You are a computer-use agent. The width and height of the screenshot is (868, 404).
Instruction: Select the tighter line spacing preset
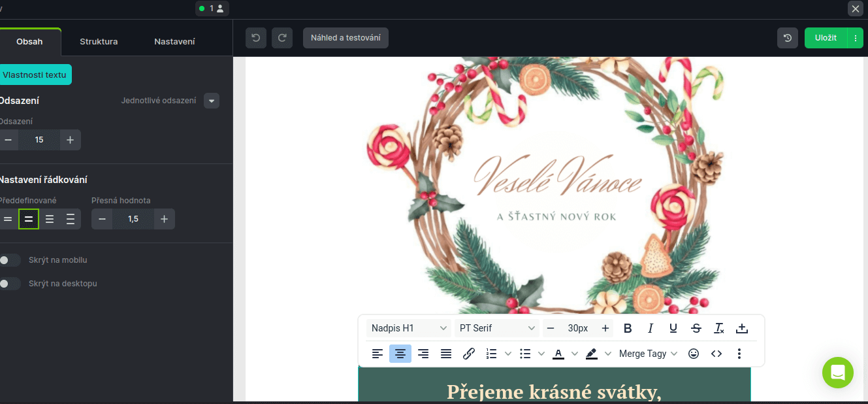[x=7, y=219]
